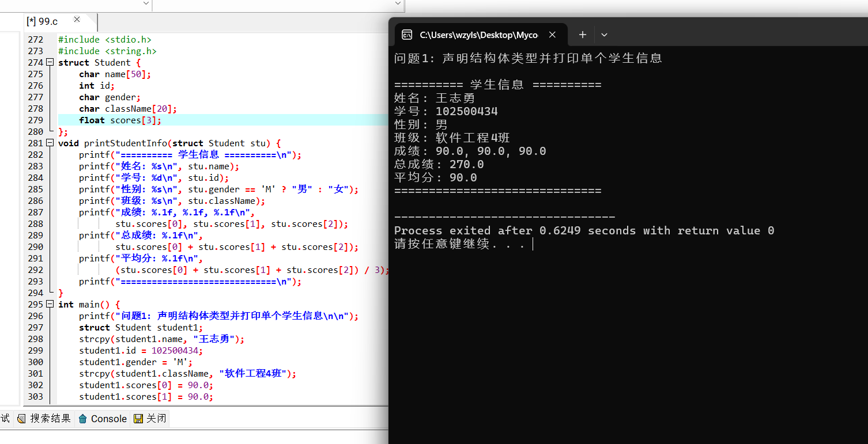The width and height of the screenshot is (868, 444).
Task: Click terminal output 成绩: 90.0, 90.0, 90.0
Action: [x=470, y=151]
